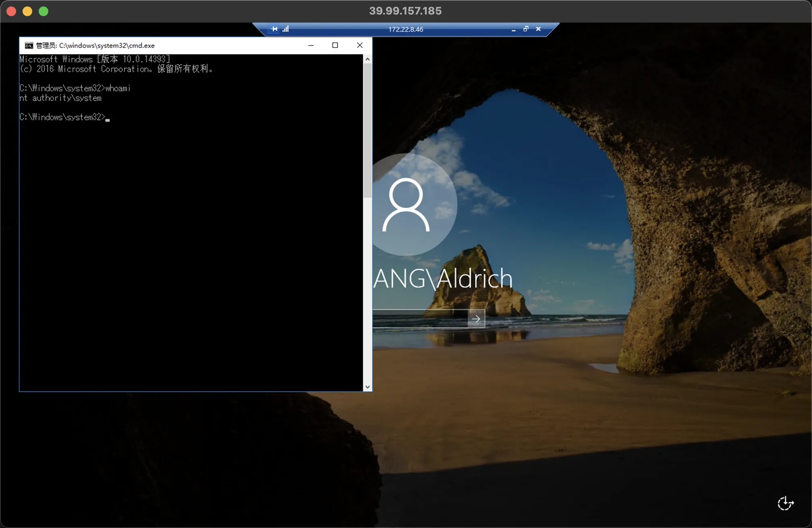
Task: Click the 172.22.8.46 connection bar title
Action: [x=406, y=29]
